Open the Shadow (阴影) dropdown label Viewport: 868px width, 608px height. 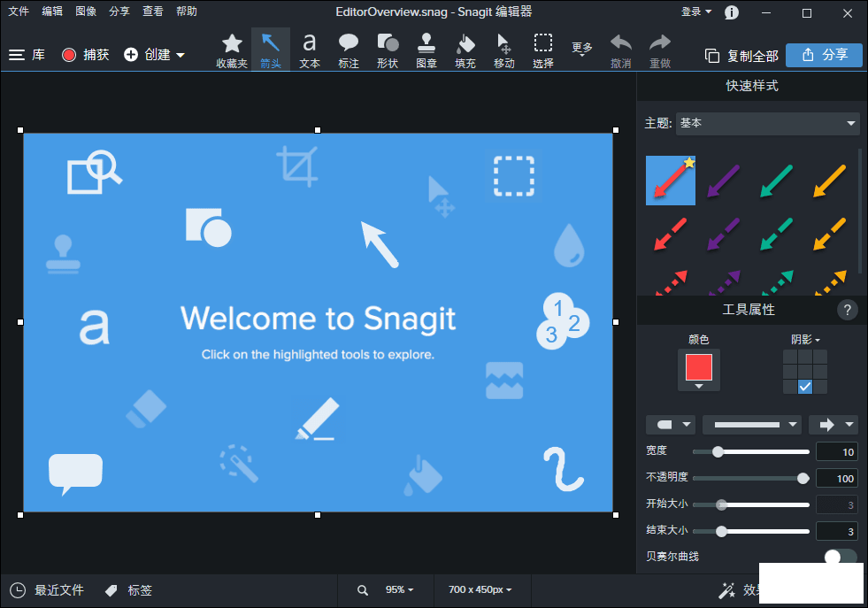tap(805, 340)
